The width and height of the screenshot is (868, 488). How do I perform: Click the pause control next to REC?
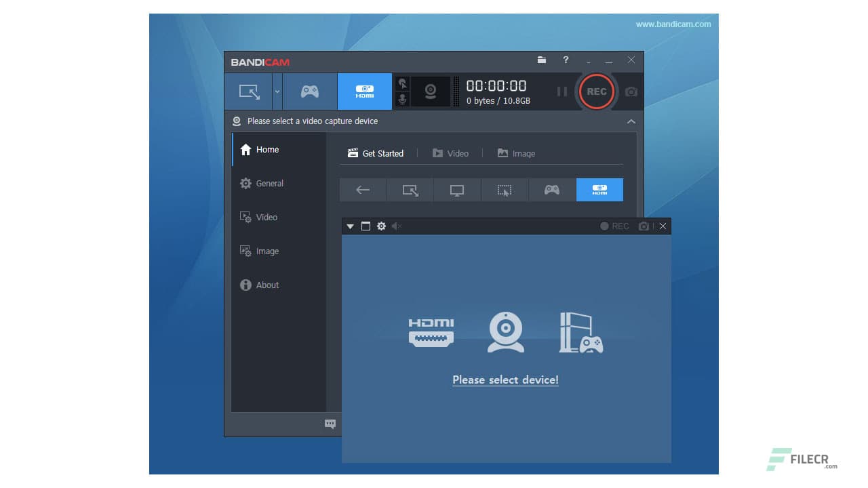562,91
